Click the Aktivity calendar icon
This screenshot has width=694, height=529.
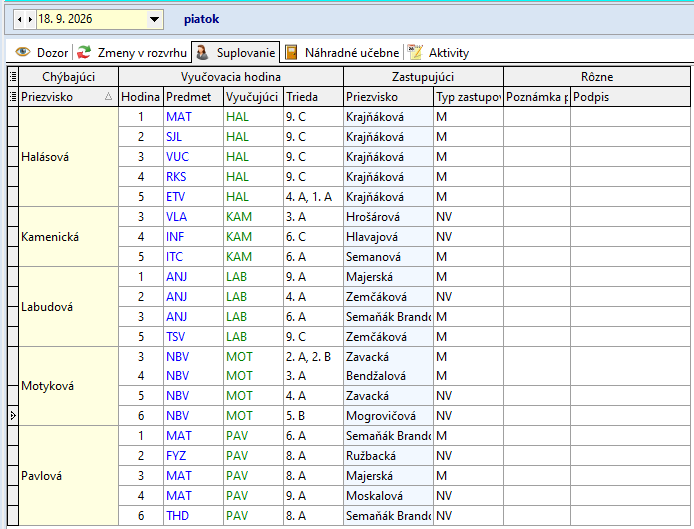(x=415, y=52)
